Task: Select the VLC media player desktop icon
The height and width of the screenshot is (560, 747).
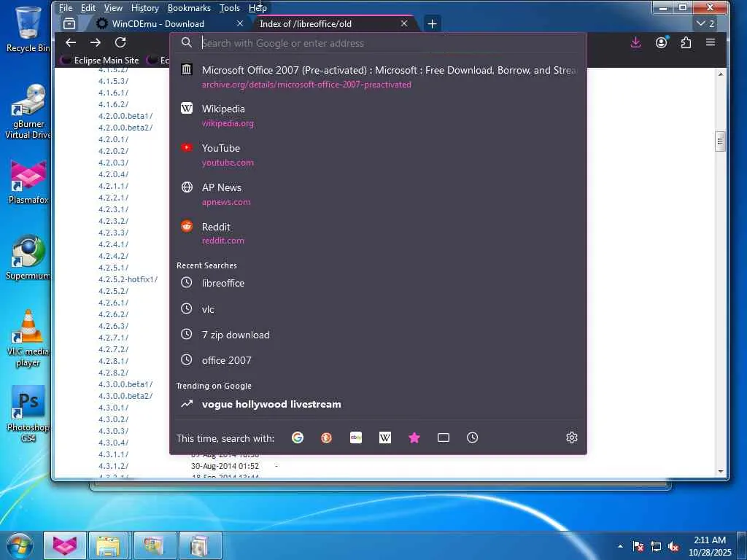Action: 28,338
